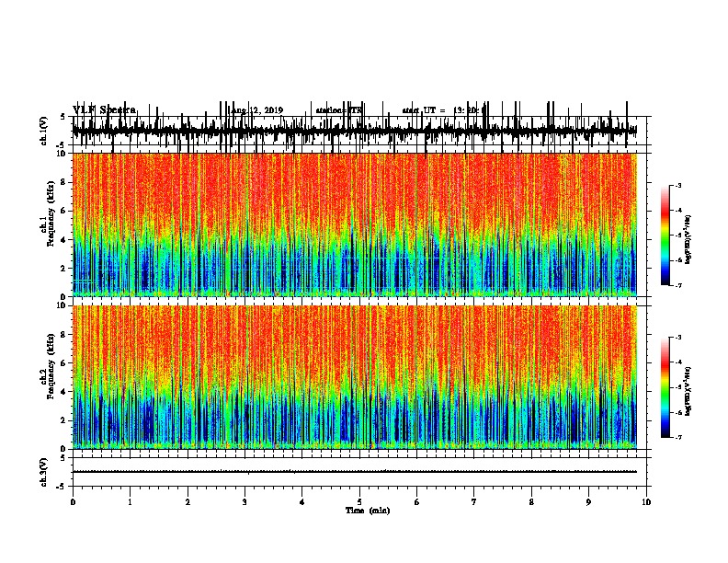Click the 'VLF Spectra' plot title
The width and height of the screenshot is (728, 563).
pyautogui.click(x=104, y=109)
